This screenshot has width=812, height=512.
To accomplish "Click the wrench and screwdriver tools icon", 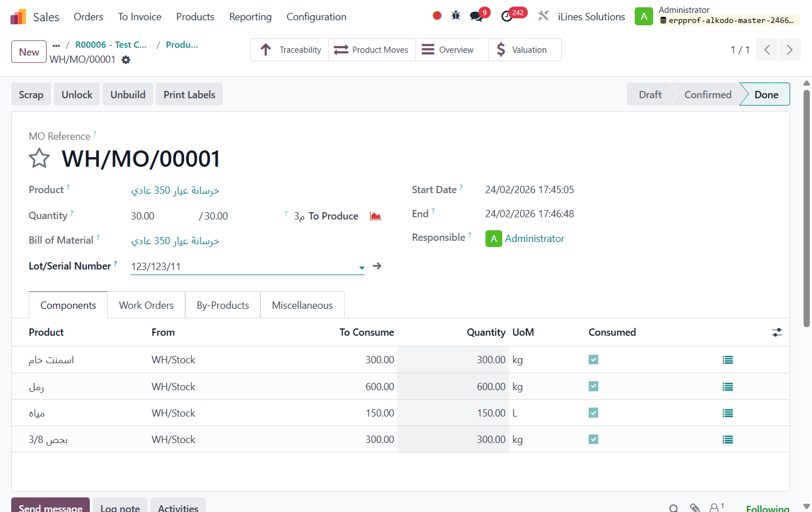I will (543, 16).
